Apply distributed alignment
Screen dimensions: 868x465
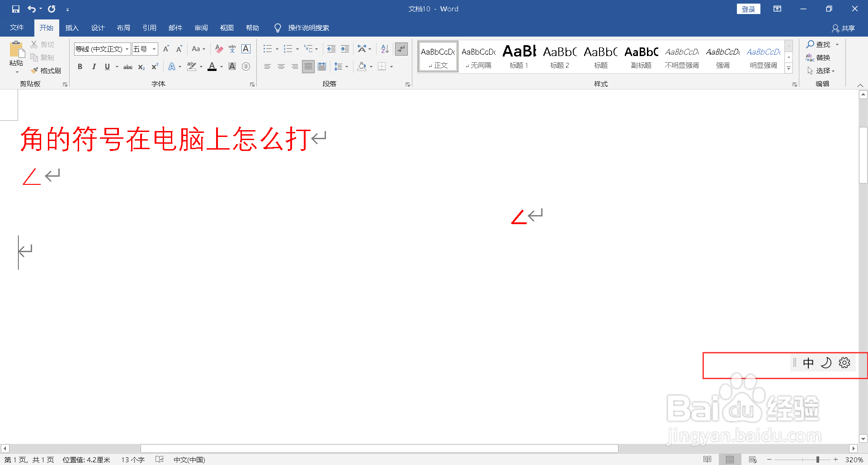point(322,66)
